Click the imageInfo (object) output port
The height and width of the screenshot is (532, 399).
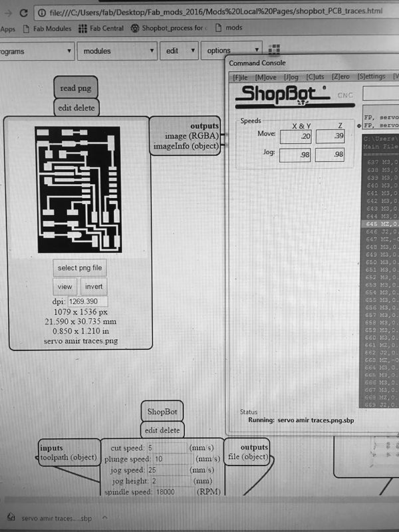[186, 146]
